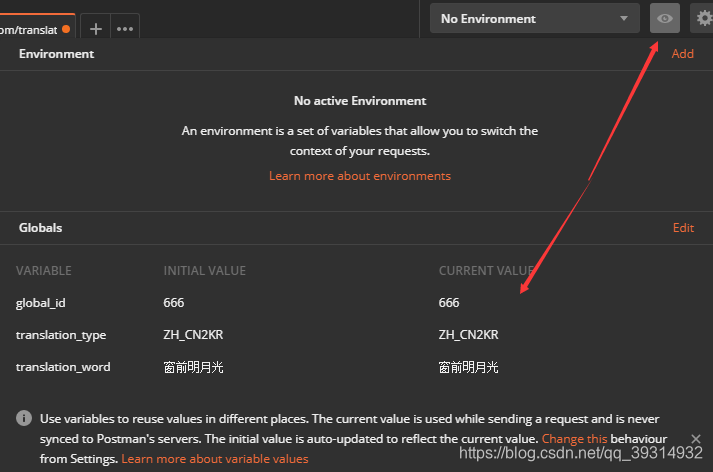Open a new tab with plus icon
Image resolution: width=713 pixels, height=472 pixels.
[x=95, y=29]
